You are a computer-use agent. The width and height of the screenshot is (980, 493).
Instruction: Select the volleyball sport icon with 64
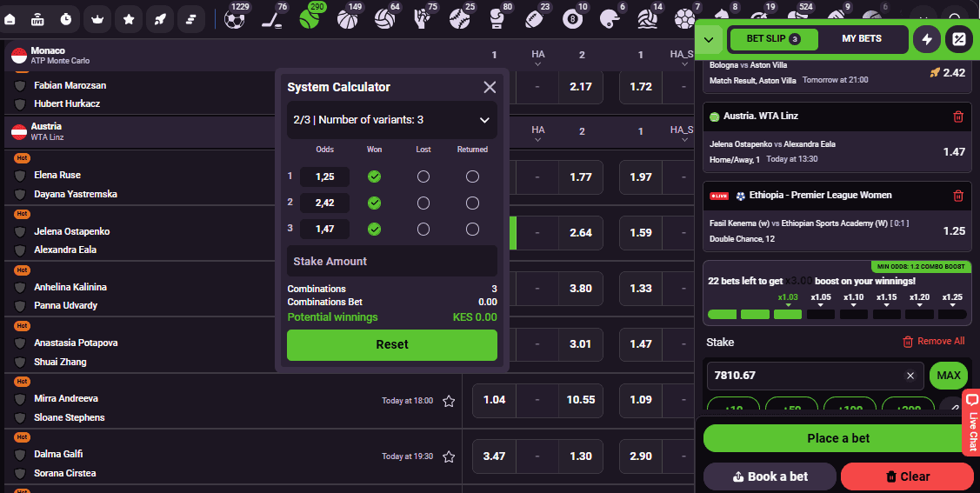click(x=385, y=18)
